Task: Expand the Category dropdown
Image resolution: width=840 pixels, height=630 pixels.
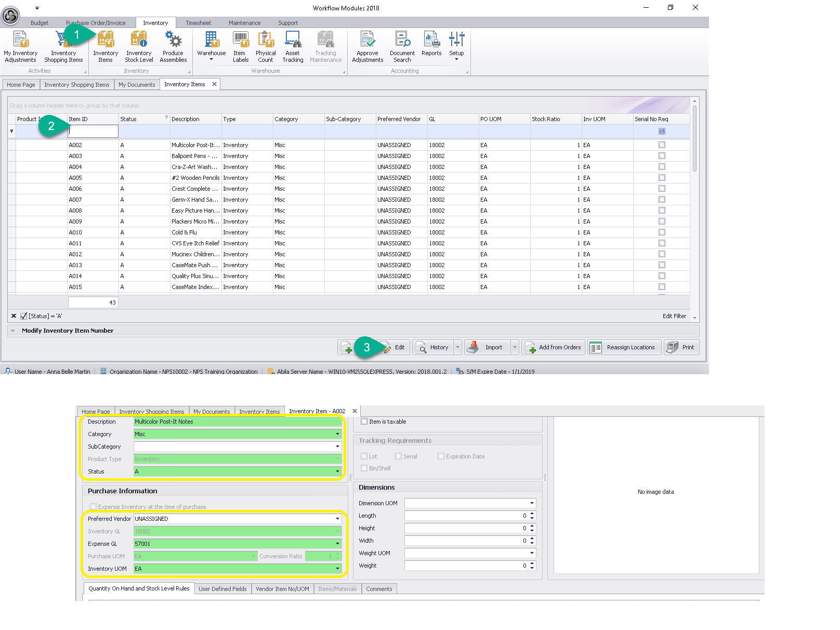Action: 337,434
